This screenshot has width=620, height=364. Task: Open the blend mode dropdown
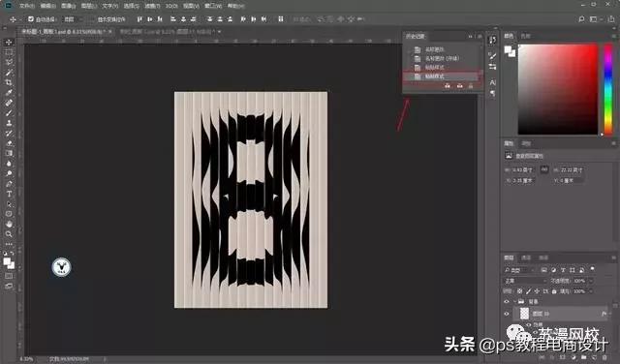(x=525, y=281)
